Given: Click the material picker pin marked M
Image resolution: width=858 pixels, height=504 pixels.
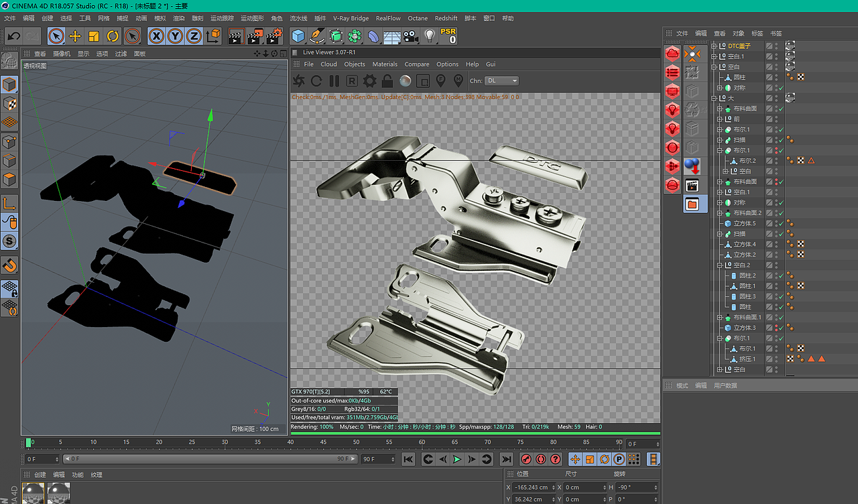Looking at the screenshot, I should click(458, 81).
